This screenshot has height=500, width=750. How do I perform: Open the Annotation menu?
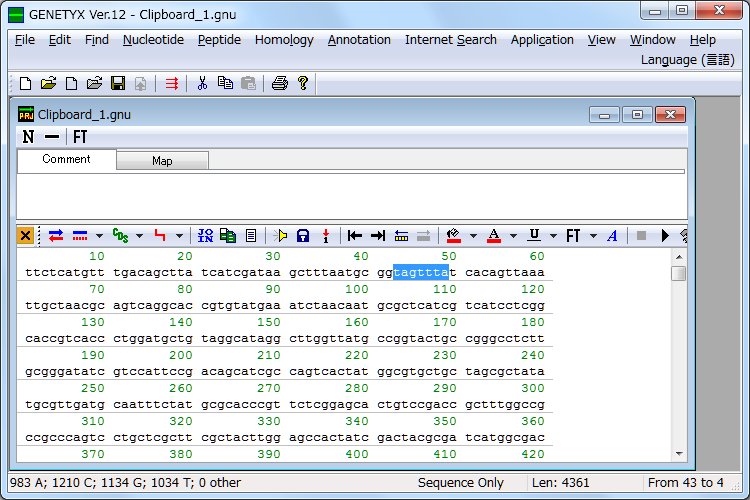[359, 40]
